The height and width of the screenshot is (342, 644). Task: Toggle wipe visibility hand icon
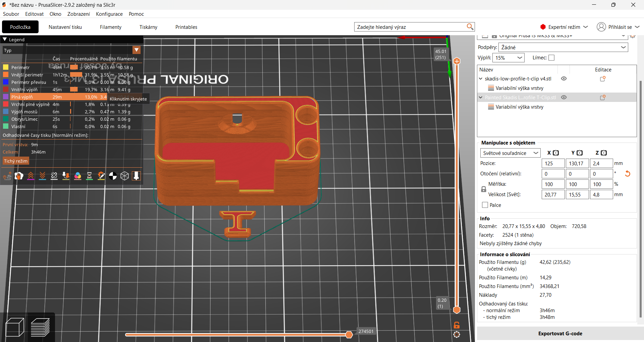point(19,176)
